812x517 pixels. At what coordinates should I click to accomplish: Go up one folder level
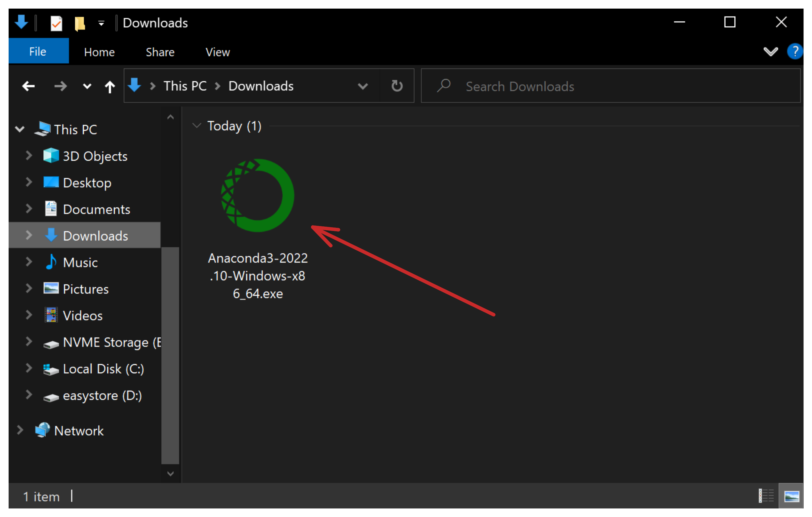click(x=110, y=86)
